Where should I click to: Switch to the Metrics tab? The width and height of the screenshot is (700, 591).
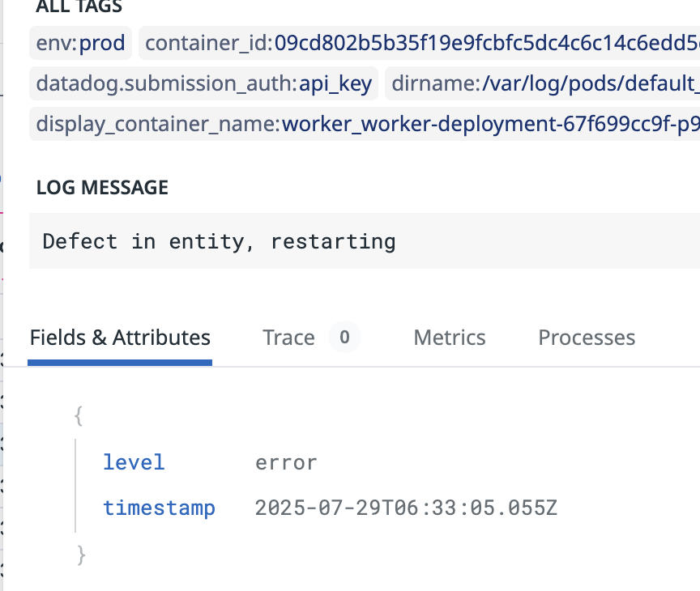(450, 338)
